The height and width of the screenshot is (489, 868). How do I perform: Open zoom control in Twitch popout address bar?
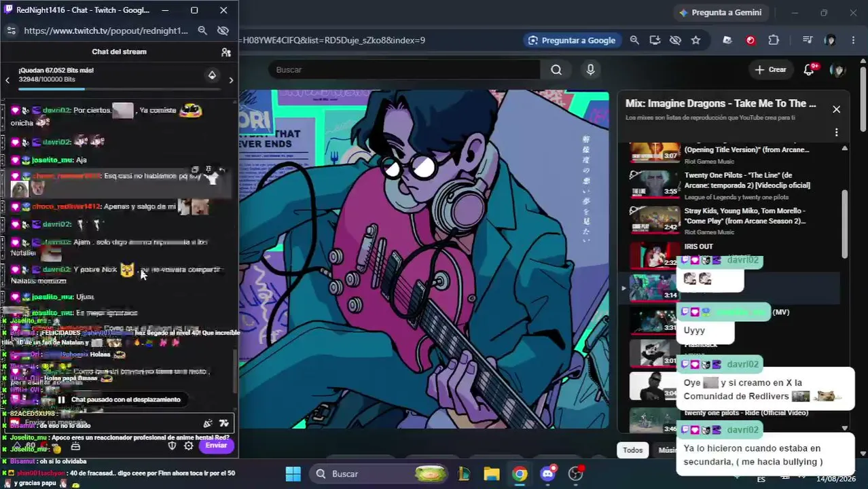[202, 31]
